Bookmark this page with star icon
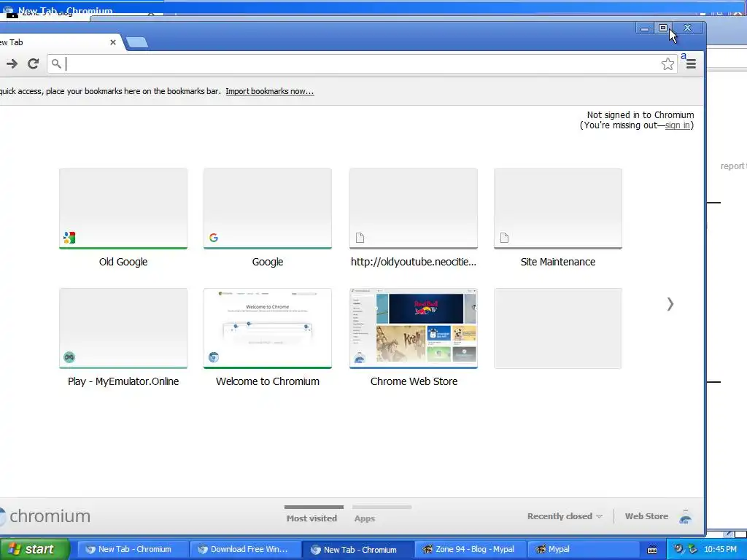747x560 pixels. 667,64
